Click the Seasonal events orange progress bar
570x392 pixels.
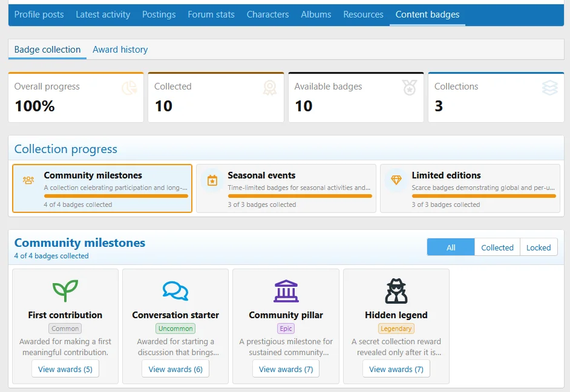coord(300,196)
